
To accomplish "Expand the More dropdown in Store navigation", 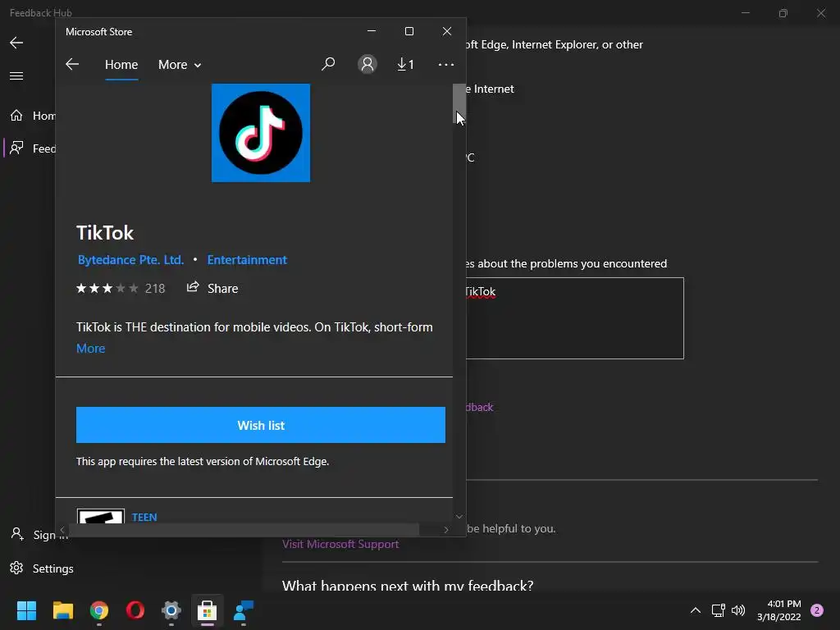I will [180, 64].
